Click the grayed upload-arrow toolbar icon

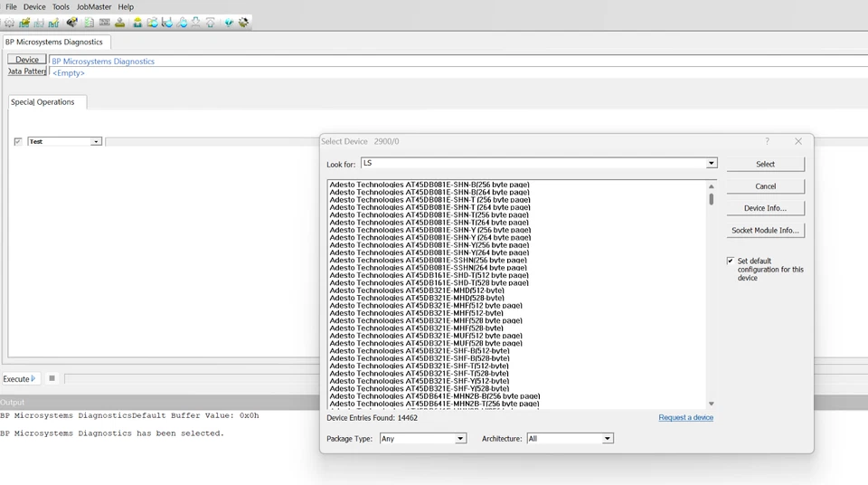coord(211,23)
